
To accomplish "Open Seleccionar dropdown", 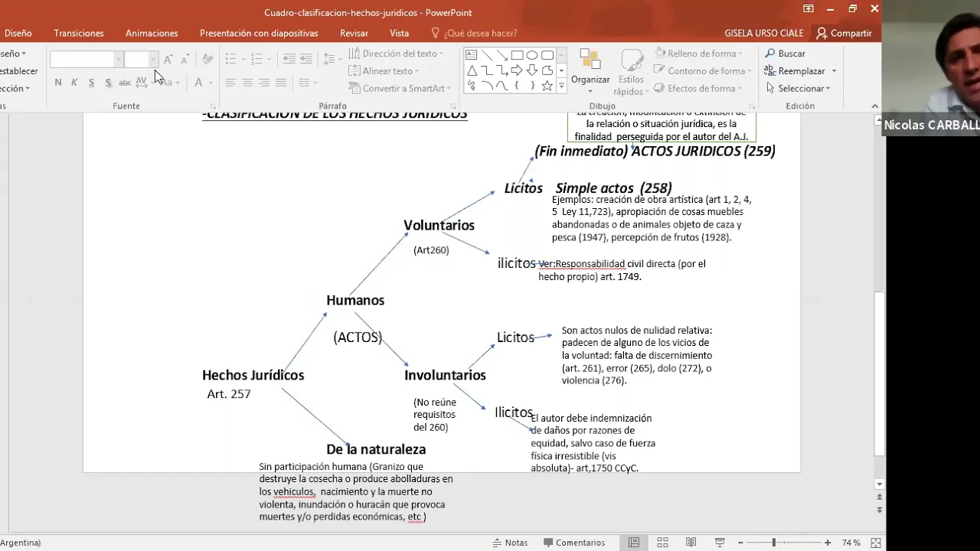I will click(798, 88).
